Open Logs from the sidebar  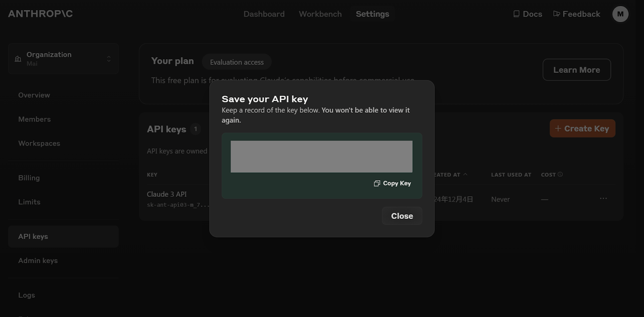(x=27, y=295)
